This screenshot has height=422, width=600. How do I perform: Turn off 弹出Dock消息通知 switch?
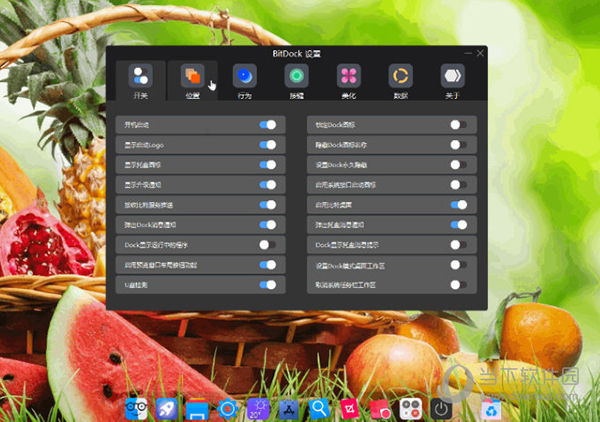(x=268, y=225)
